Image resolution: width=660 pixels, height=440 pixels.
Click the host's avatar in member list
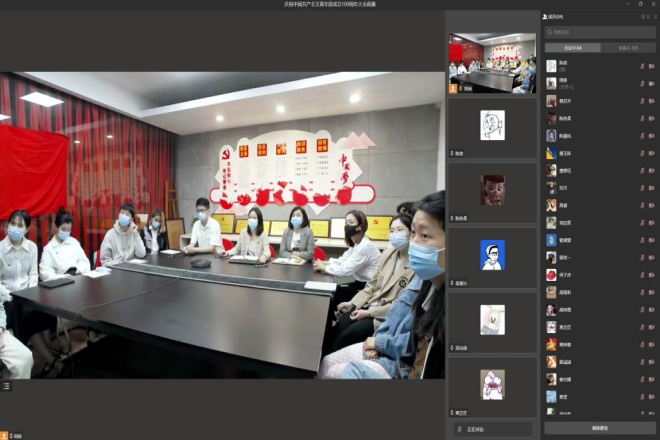[551, 82]
